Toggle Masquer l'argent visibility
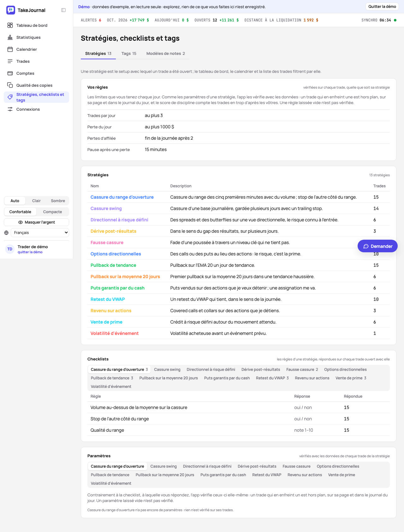 coord(36,222)
